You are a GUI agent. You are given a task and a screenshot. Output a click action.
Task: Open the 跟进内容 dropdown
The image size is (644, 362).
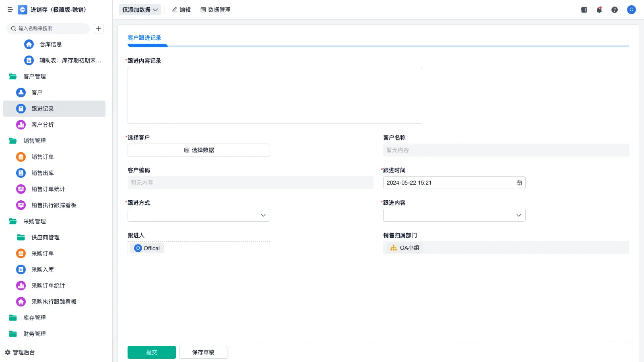click(x=454, y=215)
